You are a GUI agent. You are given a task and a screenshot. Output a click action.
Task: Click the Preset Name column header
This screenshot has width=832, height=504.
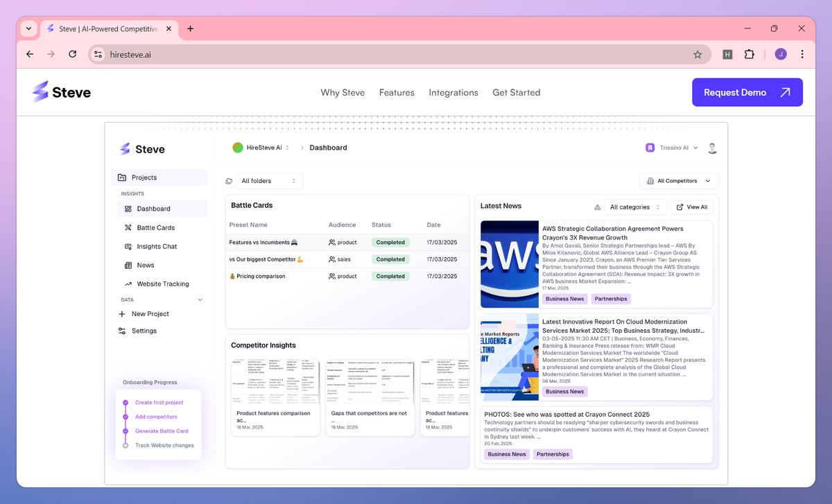(249, 225)
